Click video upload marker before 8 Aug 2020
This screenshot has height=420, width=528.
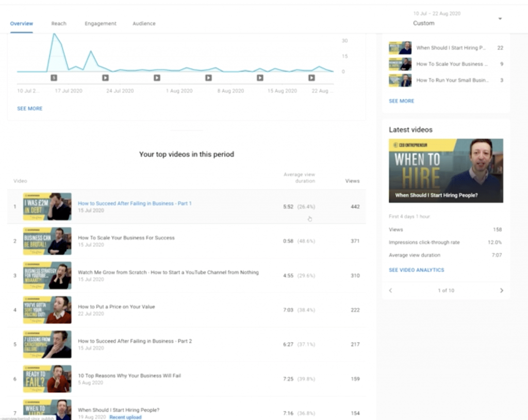coord(208,78)
